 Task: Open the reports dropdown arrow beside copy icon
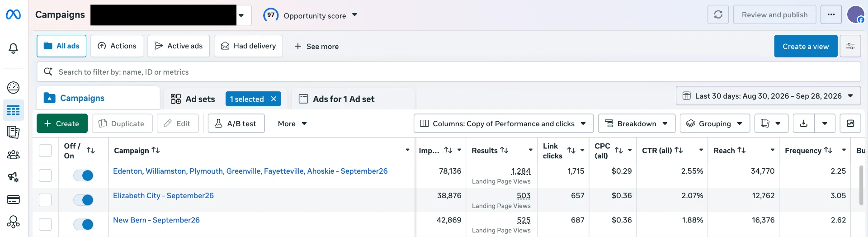pos(778,123)
